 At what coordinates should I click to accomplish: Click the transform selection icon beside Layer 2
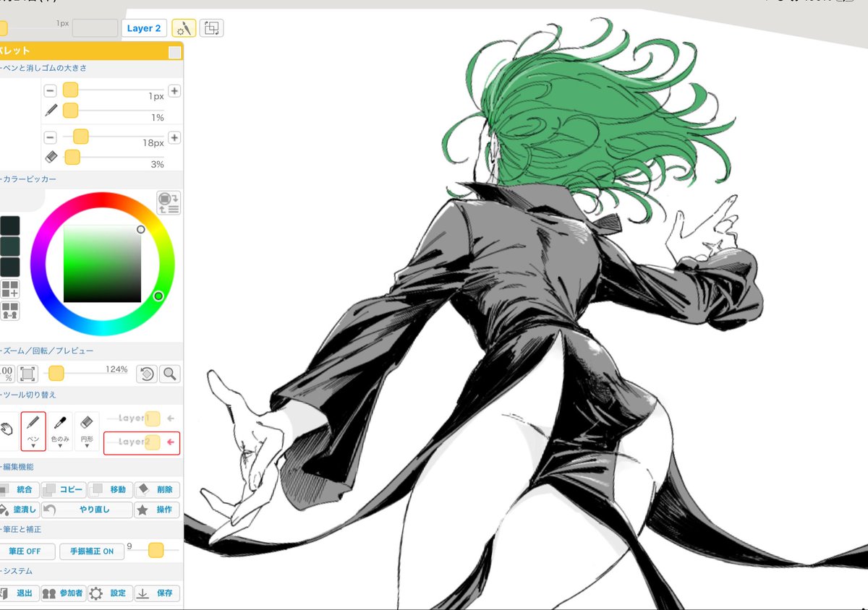[211, 28]
